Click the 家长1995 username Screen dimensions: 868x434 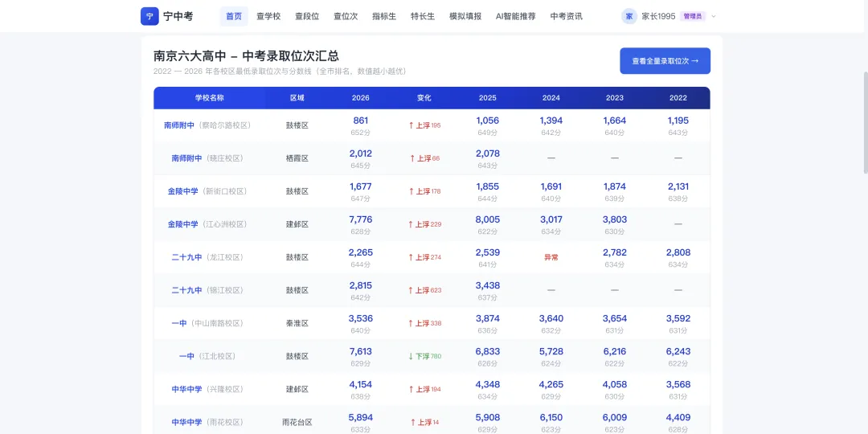[x=658, y=16]
